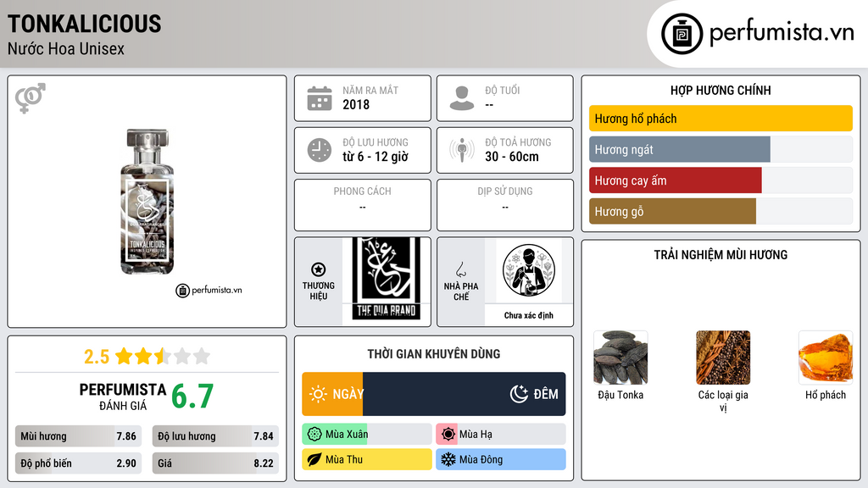Click the unisex gender symbol icon
The image size is (868, 488).
[x=30, y=98]
